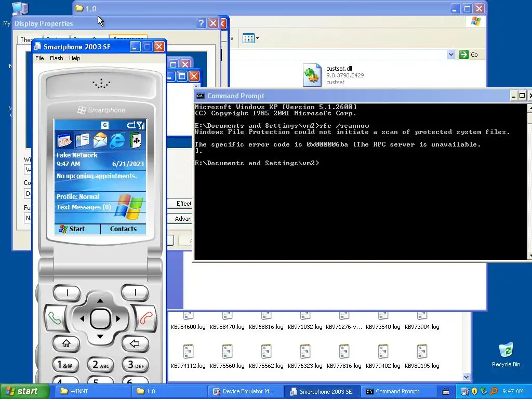The height and width of the screenshot is (399, 532).
Task: Tap Contacts softkey on smartphone screen
Action: (123, 229)
